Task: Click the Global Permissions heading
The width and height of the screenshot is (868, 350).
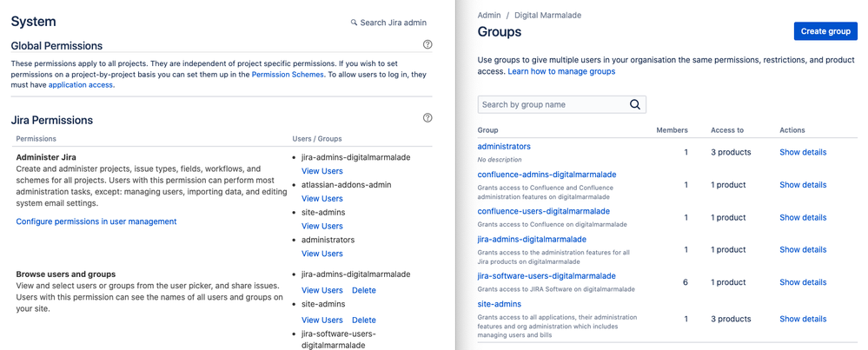Action: 56,46
